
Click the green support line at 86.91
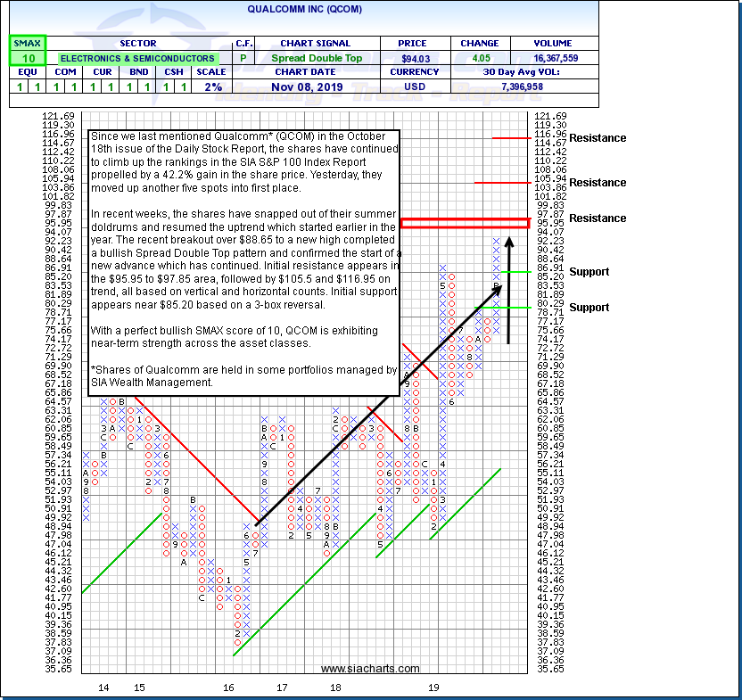click(516, 271)
